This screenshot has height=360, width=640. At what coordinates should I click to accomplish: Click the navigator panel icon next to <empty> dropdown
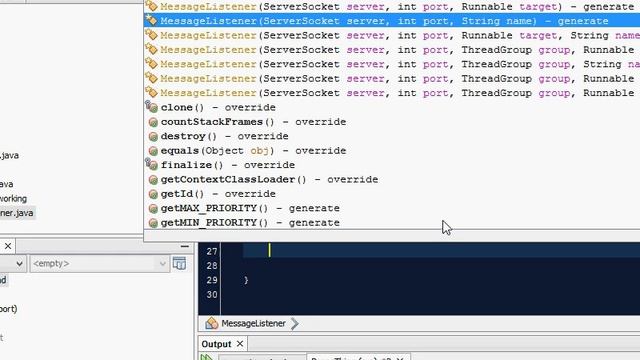tap(179, 264)
